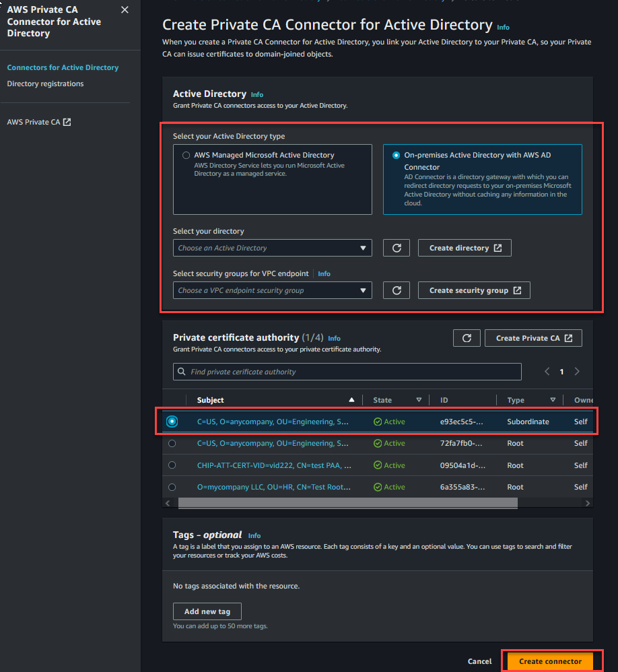Viewport: 618px width, 672px height.
Task: Click the Create Private CA button
Action: [533, 338]
